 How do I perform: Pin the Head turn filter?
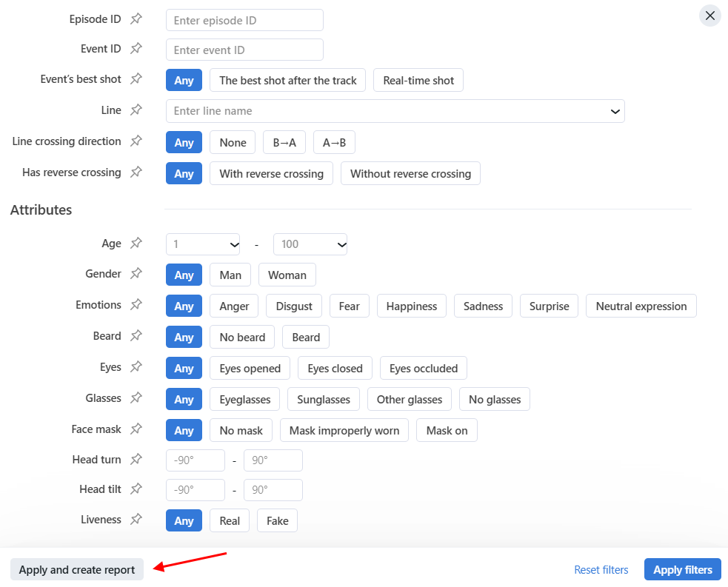pyautogui.click(x=136, y=460)
